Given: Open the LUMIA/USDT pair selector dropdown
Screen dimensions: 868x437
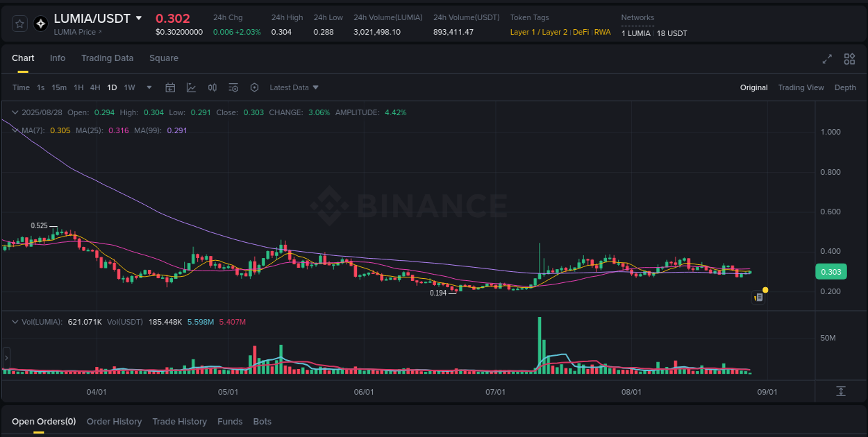Looking at the screenshot, I should (x=137, y=19).
